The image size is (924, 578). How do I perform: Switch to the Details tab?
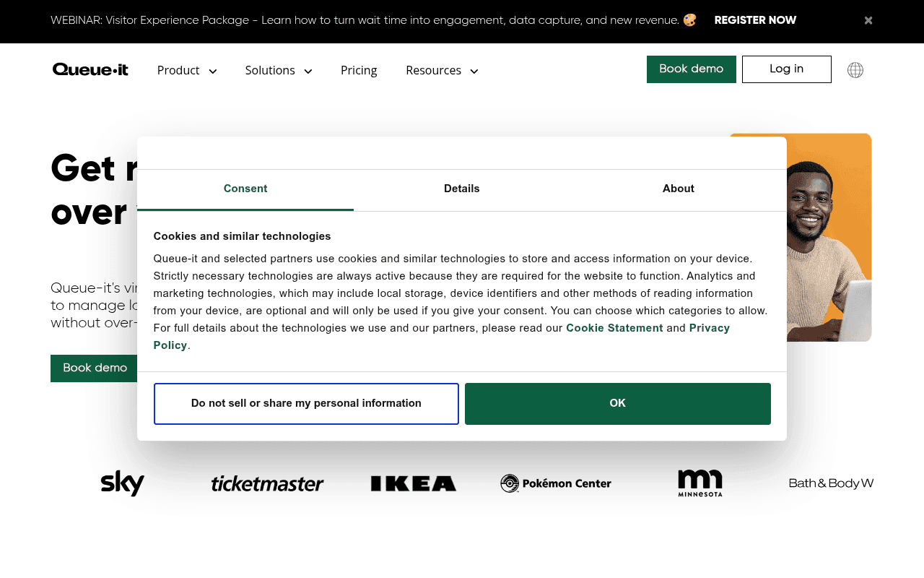click(461, 189)
